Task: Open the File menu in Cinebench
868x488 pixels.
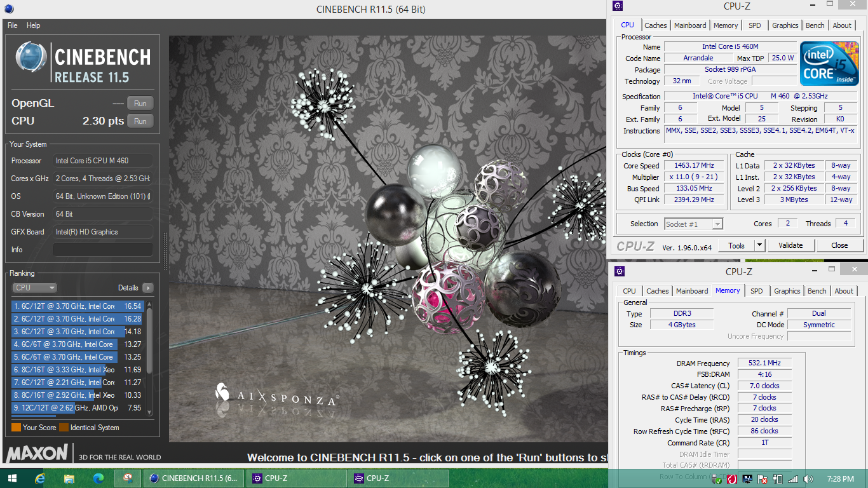Action: coord(12,25)
